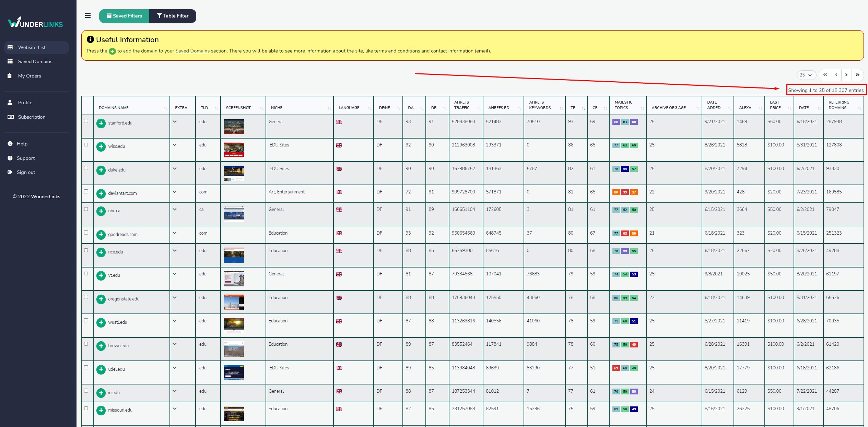Add oregonstate.edu to saved domains
Viewport: 868px width, 427px height.
pyautogui.click(x=101, y=299)
